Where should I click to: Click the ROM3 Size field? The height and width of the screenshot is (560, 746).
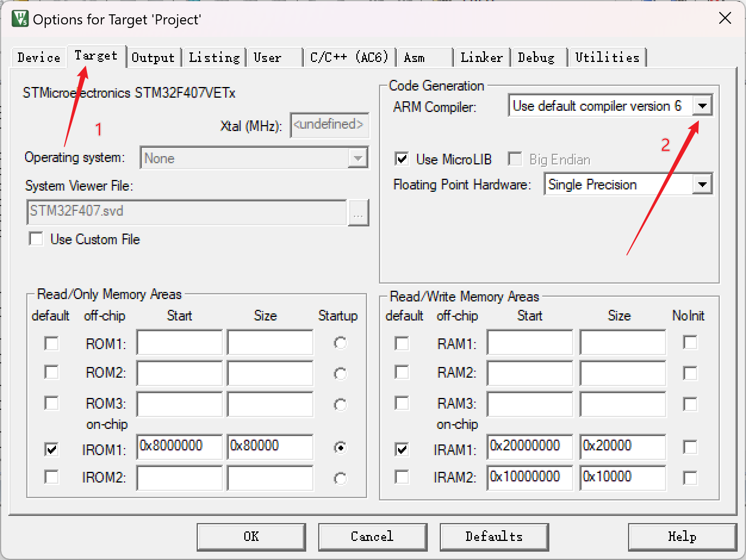click(270, 405)
